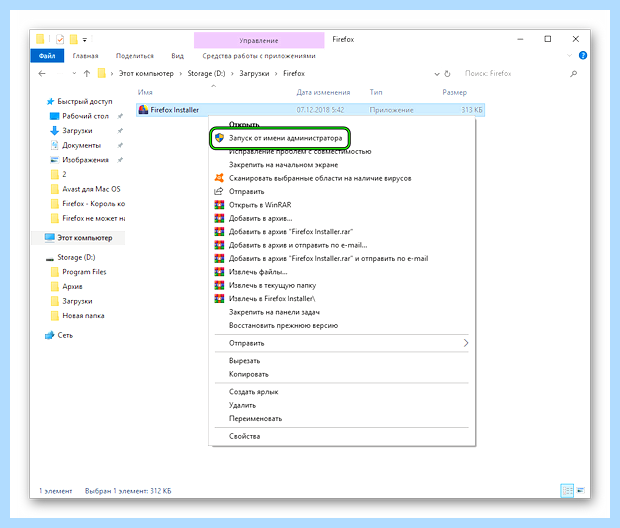Choose Переименовать in context menu
Viewport: 620px width, 528px height.
coord(255,418)
